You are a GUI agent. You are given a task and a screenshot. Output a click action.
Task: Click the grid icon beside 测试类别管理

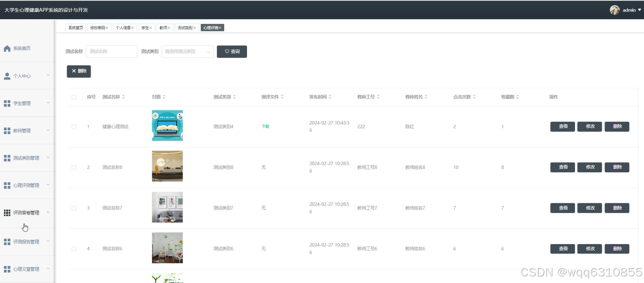click(7, 158)
